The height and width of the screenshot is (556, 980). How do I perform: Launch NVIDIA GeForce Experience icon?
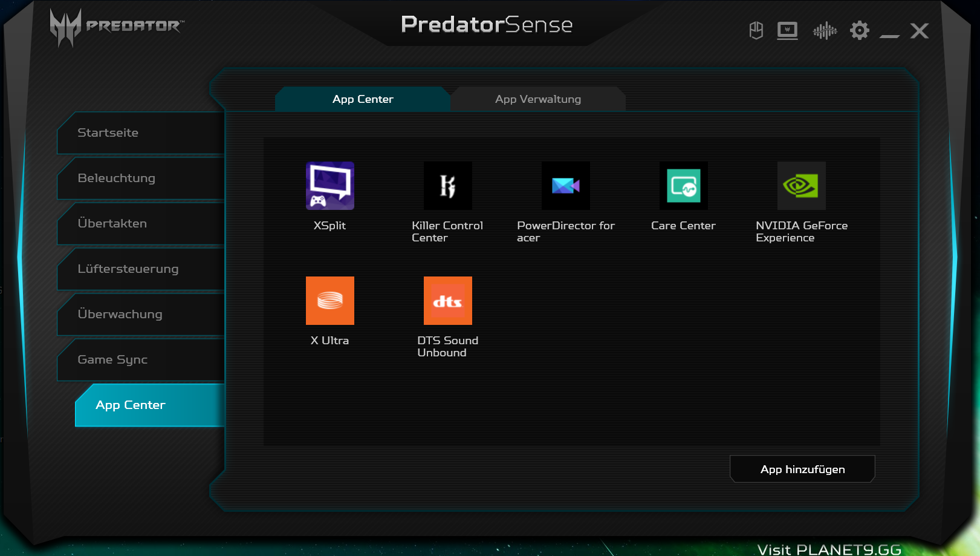click(x=801, y=186)
